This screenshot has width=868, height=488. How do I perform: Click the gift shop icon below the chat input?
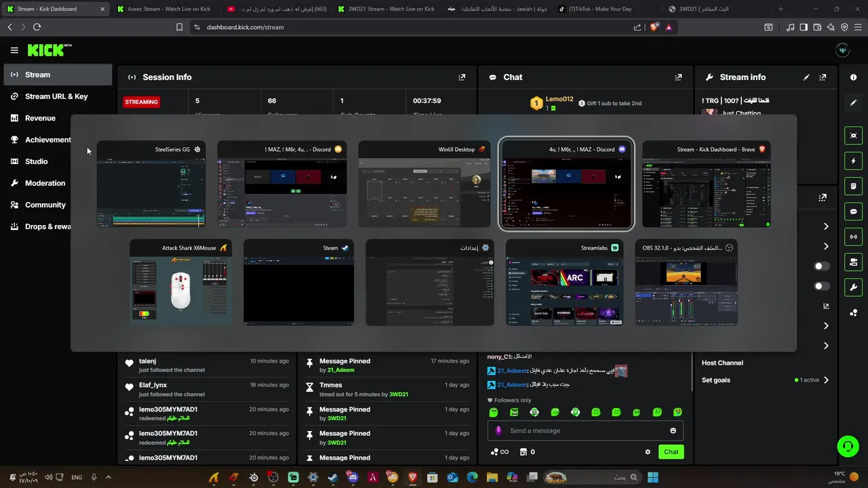(523, 452)
